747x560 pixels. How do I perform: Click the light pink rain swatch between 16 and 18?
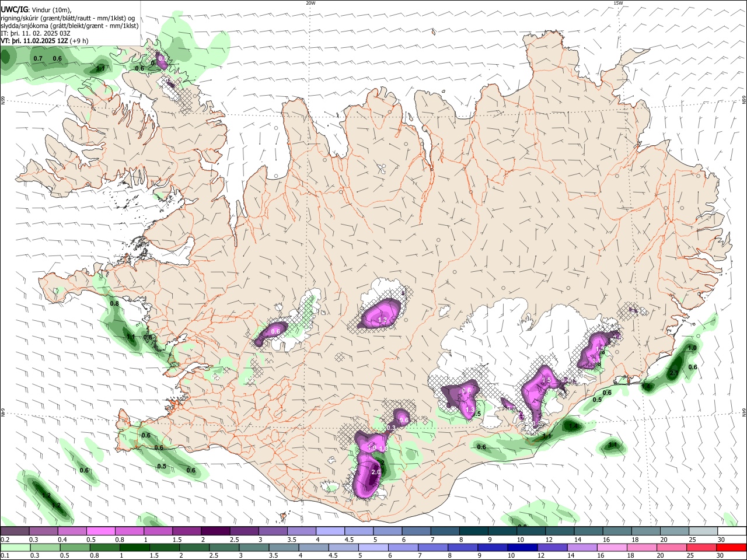pyautogui.click(x=612, y=547)
